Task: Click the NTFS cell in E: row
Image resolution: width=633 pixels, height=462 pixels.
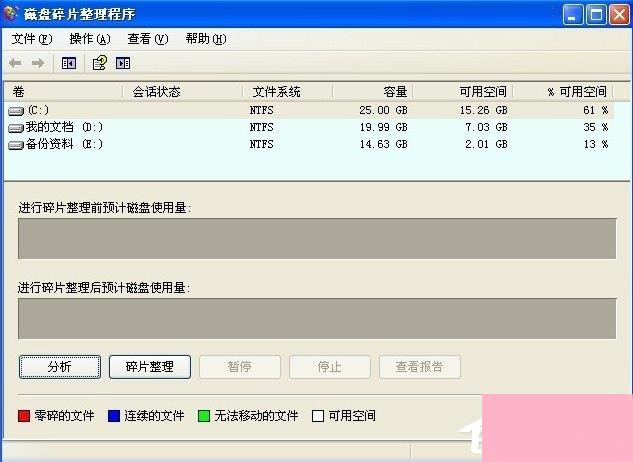Action: point(262,145)
